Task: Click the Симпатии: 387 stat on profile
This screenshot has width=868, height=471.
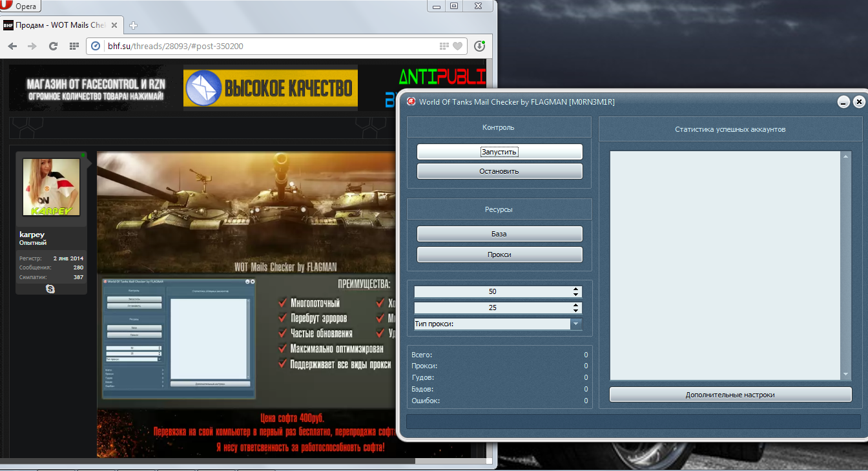Action: pyautogui.click(x=51, y=277)
